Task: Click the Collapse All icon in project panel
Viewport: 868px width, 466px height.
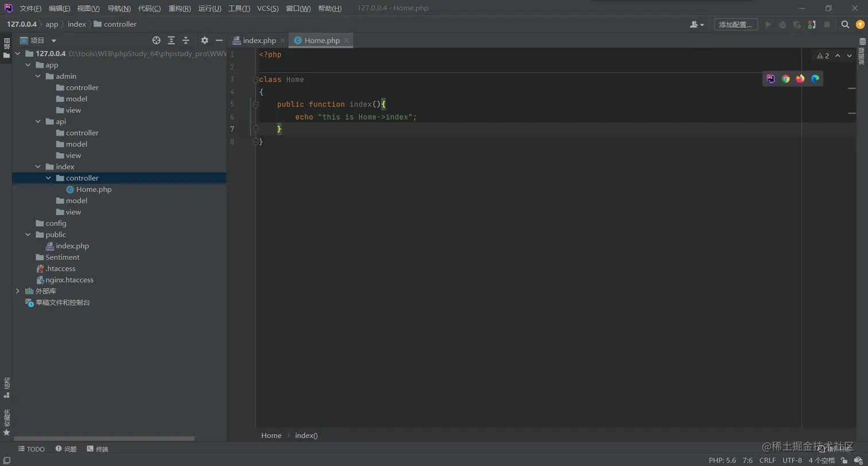Action: point(186,40)
